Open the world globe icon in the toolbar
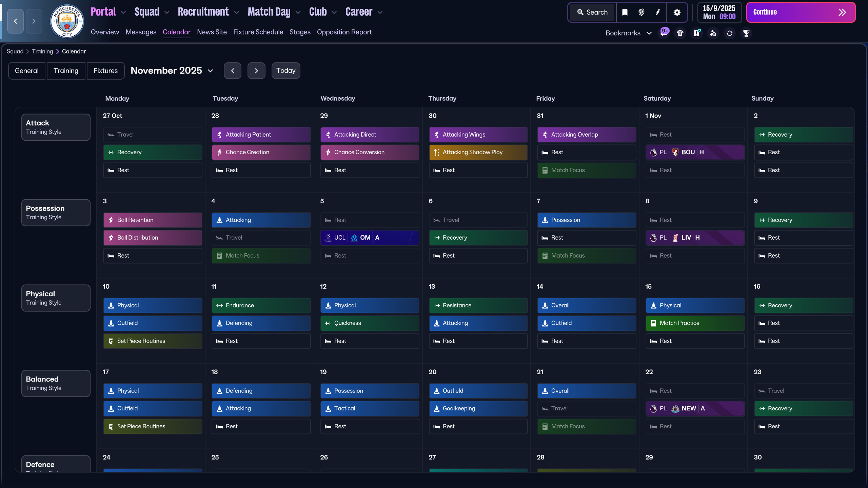The height and width of the screenshot is (488, 868). 641,12
